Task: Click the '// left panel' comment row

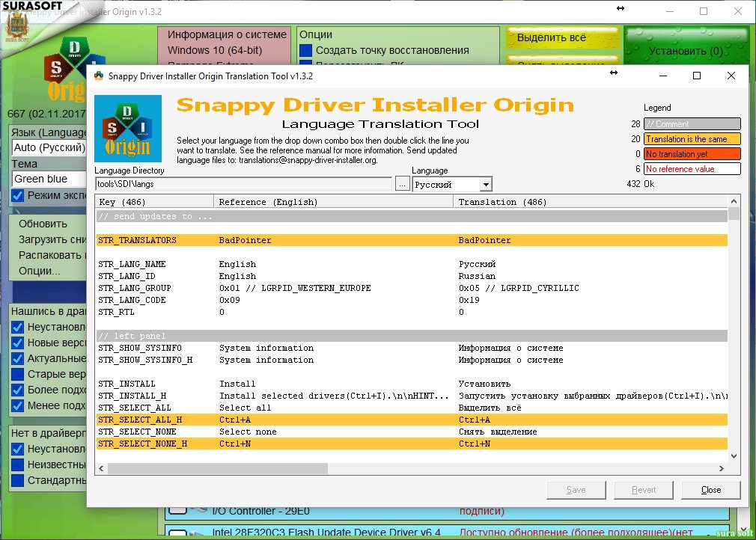Action: coord(412,336)
